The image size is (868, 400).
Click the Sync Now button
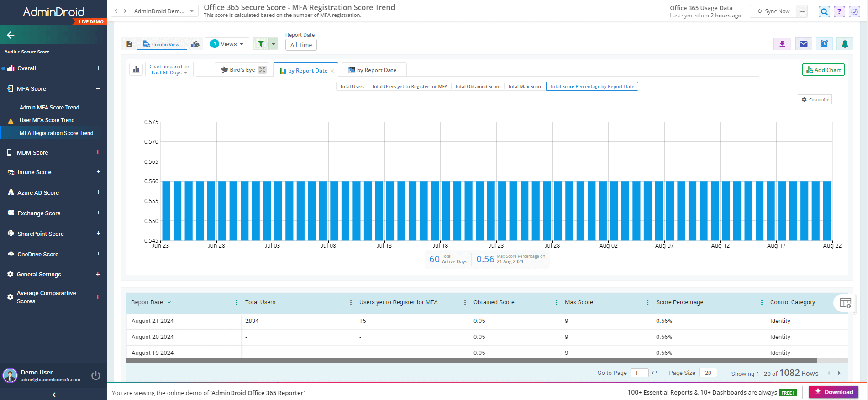tap(773, 11)
